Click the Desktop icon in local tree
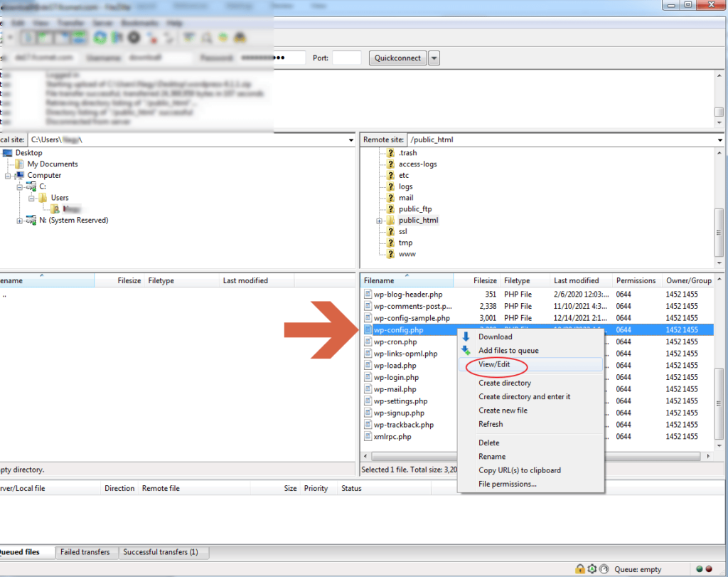This screenshot has width=728, height=577. pyautogui.click(x=7, y=153)
